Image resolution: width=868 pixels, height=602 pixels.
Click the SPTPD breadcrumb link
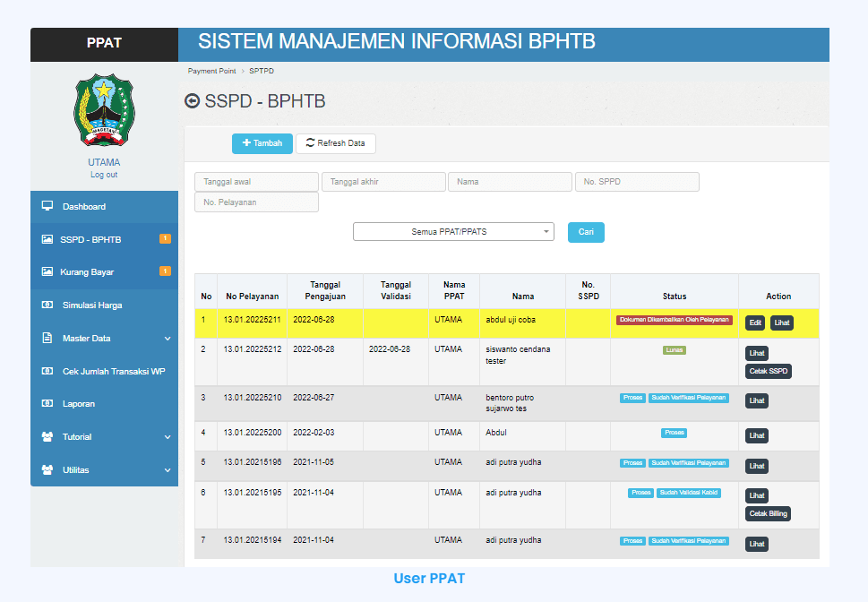click(x=262, y=71)
